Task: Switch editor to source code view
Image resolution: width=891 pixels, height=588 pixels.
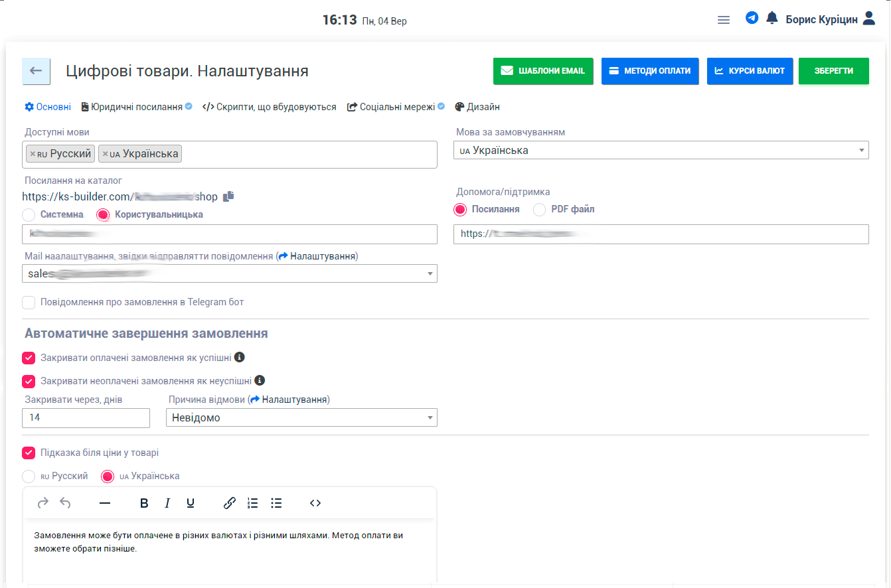Action: tap(315, 503)
